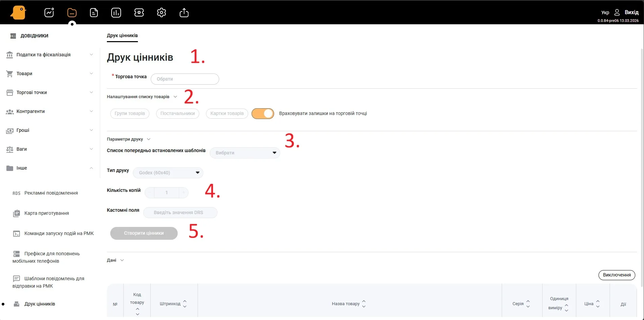
Task: Open the analytics chart icon in top bar
Action: click(x=49, y=13)
